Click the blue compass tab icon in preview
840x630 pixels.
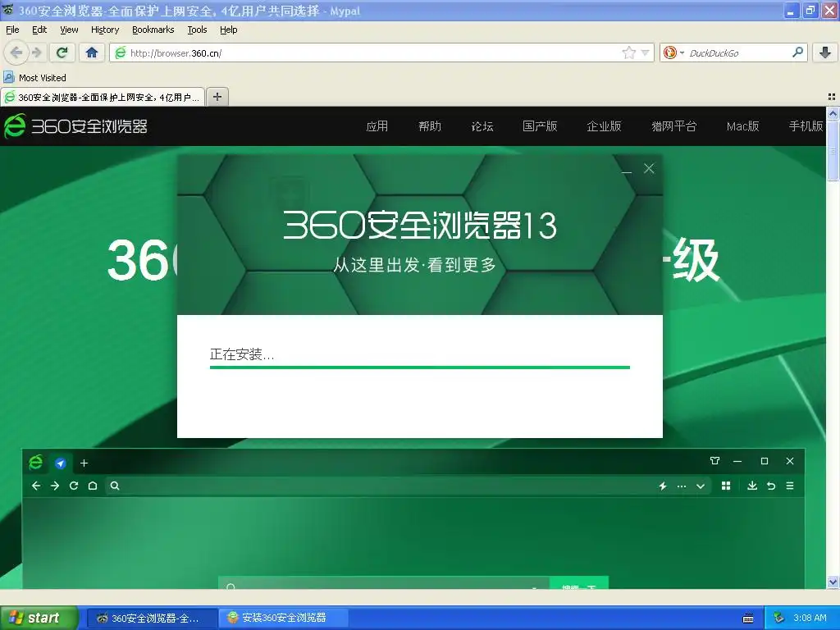click(61, 463)
